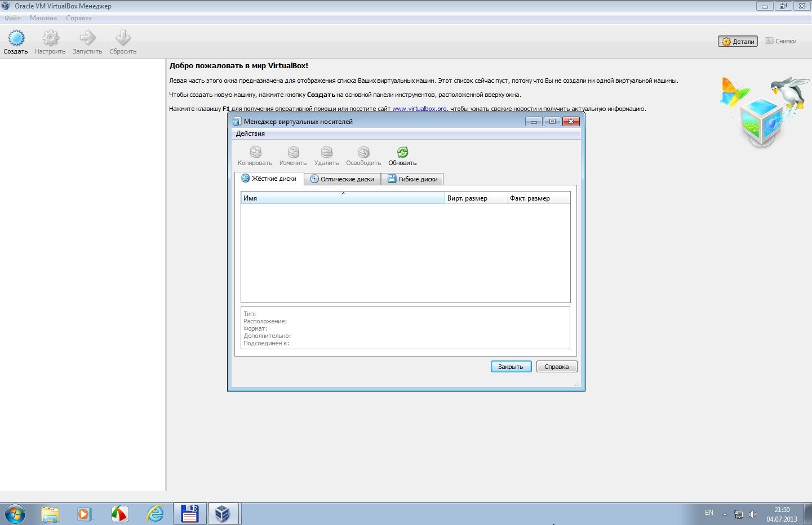Image resolution: width=812 pixels, height=525 pixels.
Task: Click the Подсоединён к: label
Action: [266, 343]
